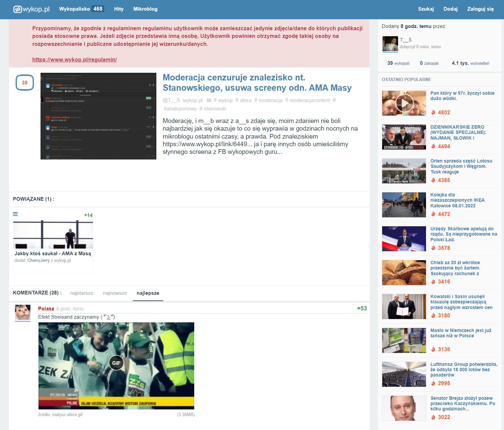Open the regulamin link in the notice
Viewport: 504px width, 430px height.
[74, 59]
